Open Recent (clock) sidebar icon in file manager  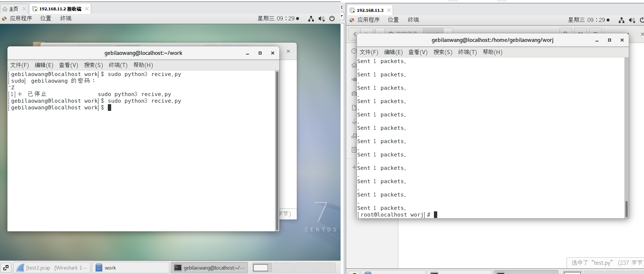point(354,51)
